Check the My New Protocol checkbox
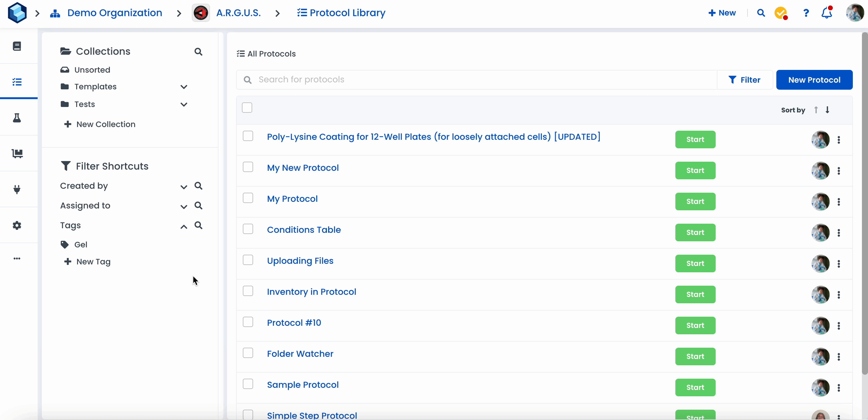This screenshot has height=420, width=868. 248,167
